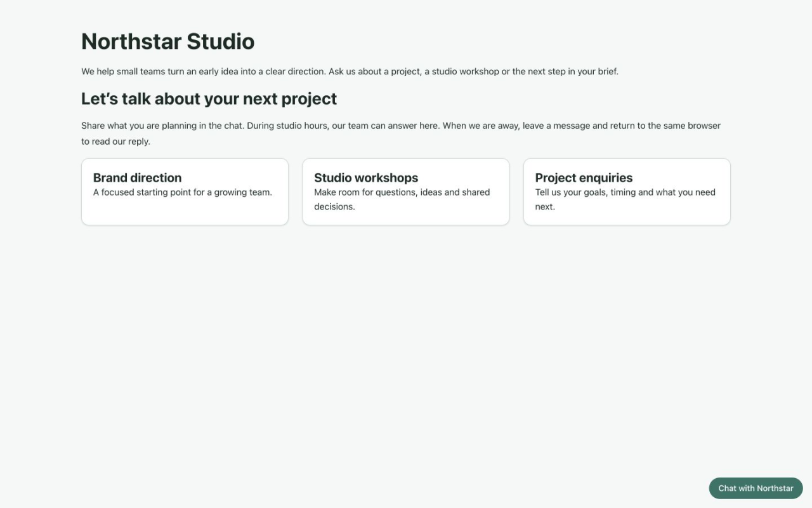Open the Studio workshops card
The image size is (812, 508).
coord(406,192)
